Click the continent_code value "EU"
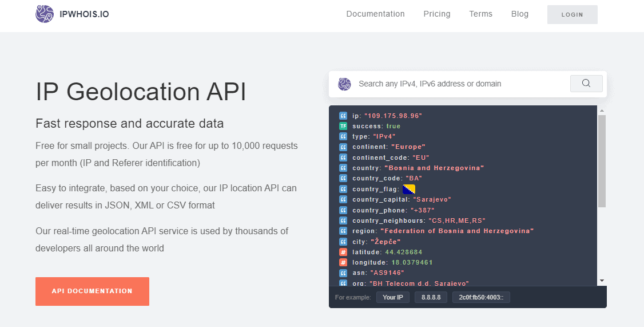644x327 pixels. pyautogui.click(x=420, y=157)
